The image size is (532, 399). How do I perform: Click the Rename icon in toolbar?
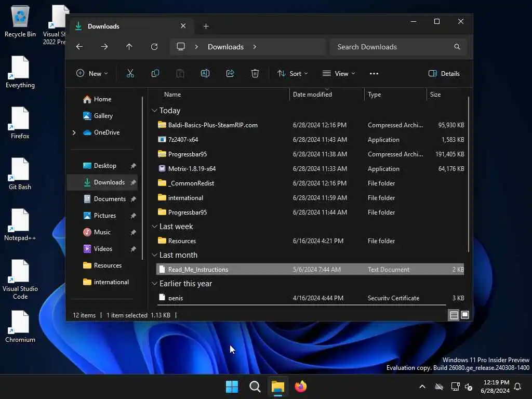(205, 74)
